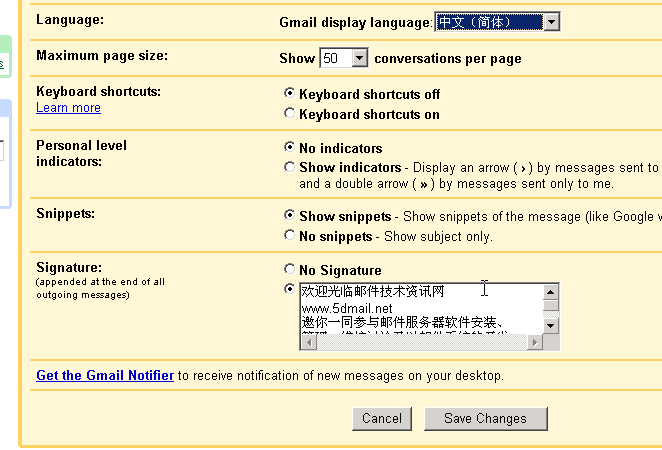Screen dimensions: 662x450
Task: Open the conversations per page dropdown
Action: [x=344, y=58]
